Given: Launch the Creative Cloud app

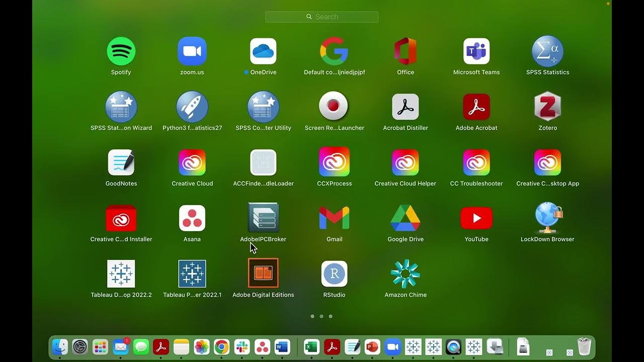Looking at the screenshot, I should [192, 162].
